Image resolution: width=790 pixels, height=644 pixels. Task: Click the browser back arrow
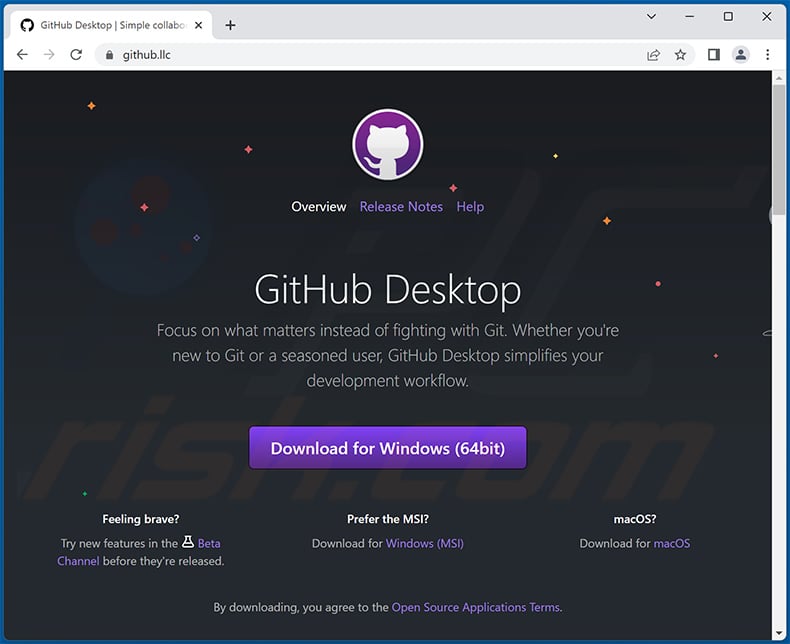(22, 54)
